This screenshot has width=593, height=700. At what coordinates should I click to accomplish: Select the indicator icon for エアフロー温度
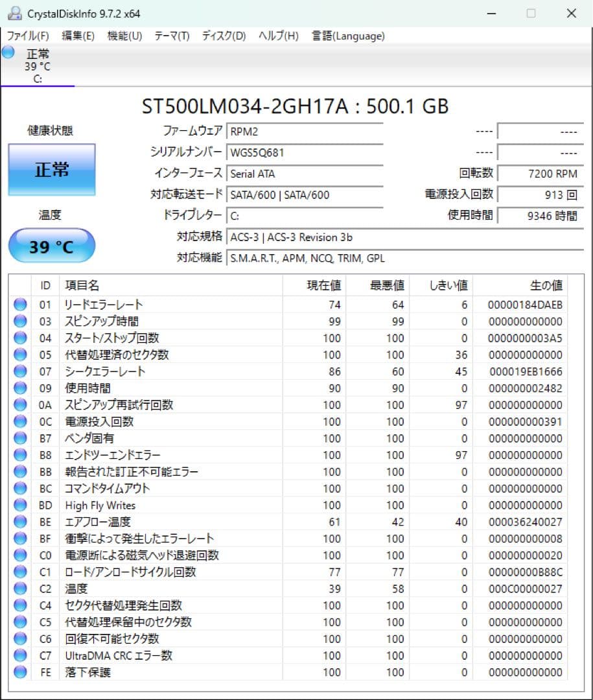pos(19,522)
